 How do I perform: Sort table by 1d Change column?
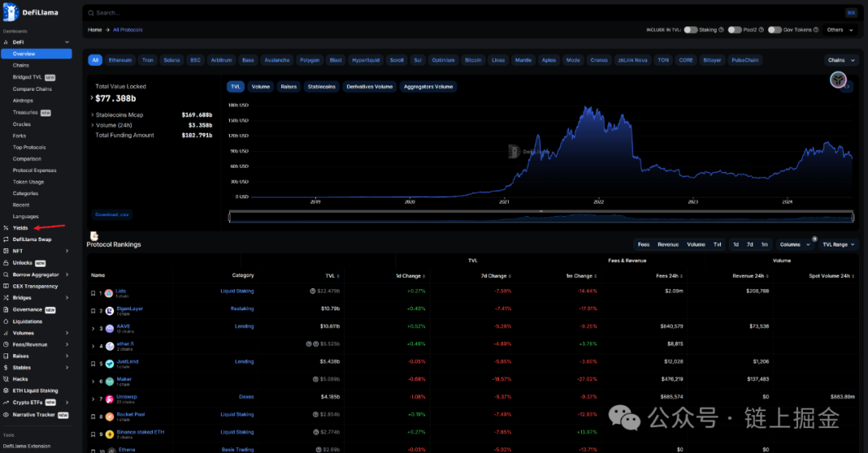pos(410,275)
